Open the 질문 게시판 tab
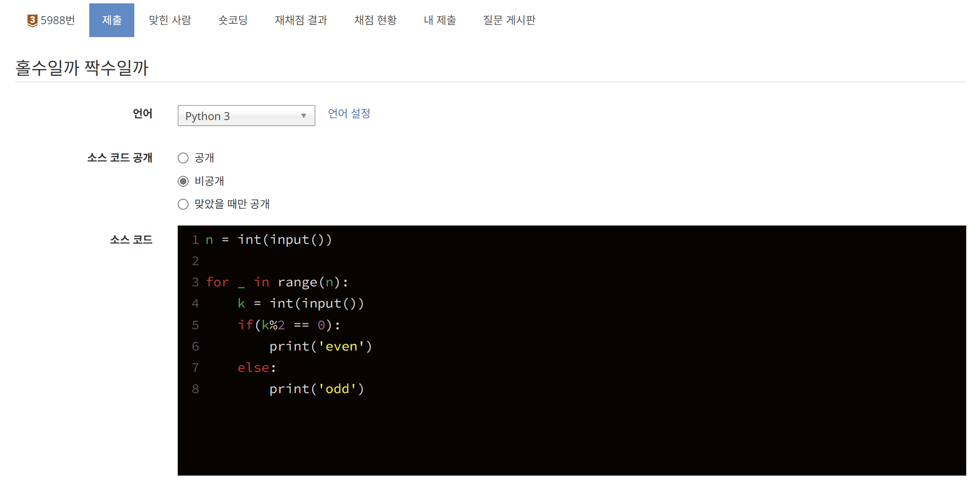Image resolution: width=980 pixels, height=481 pixels. pos(509,20)
